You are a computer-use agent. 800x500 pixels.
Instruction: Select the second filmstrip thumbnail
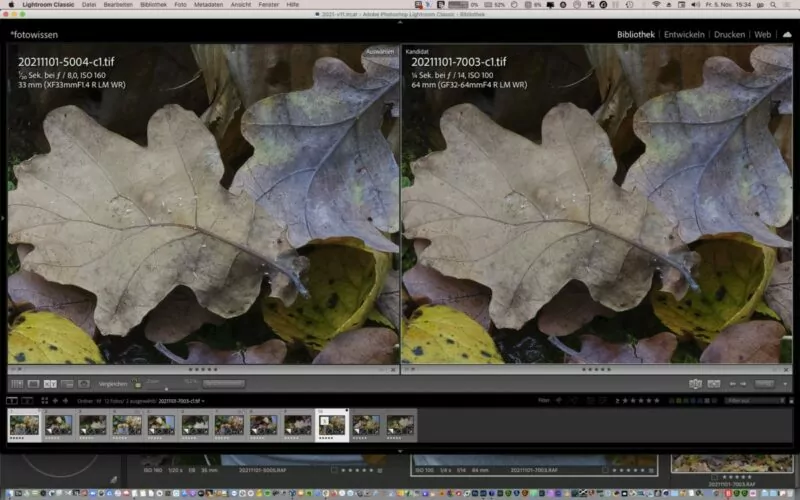(x=58, y=425)
